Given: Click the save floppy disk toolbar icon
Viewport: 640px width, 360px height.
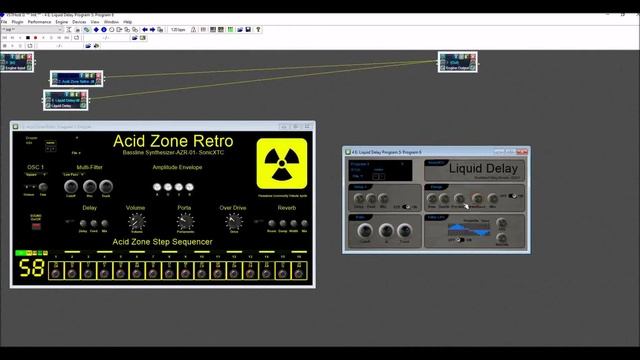Looking at the screenshot, I should point(248,30).
